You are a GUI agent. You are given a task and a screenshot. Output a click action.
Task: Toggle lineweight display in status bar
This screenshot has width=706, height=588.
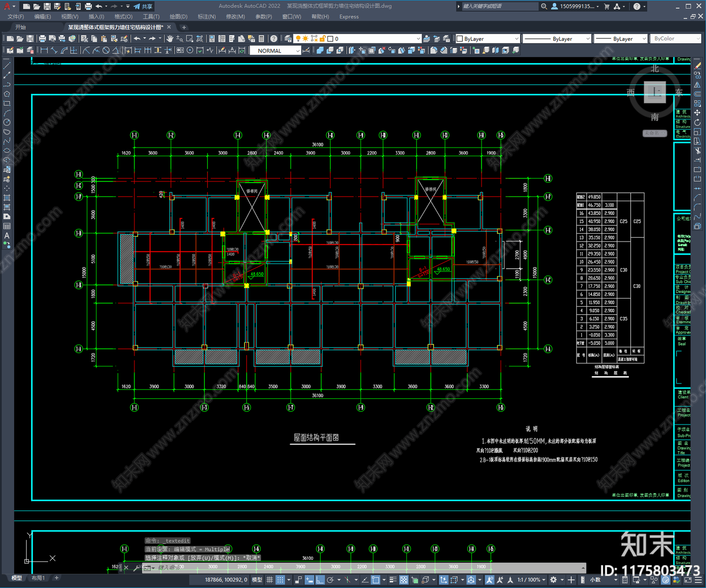coord(393,580)
